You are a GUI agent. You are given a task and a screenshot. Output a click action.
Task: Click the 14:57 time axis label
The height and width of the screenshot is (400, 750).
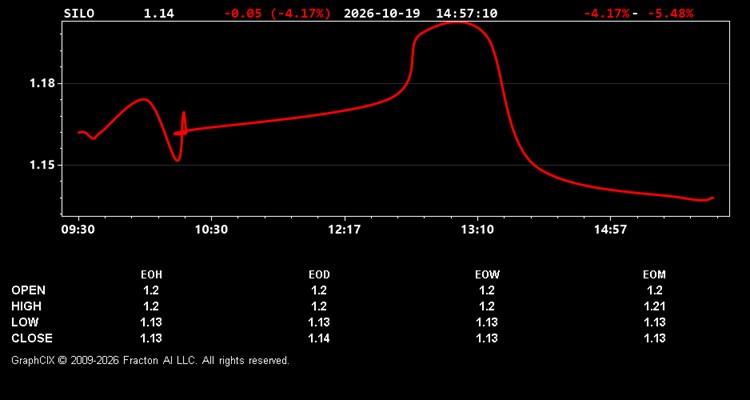610,229
